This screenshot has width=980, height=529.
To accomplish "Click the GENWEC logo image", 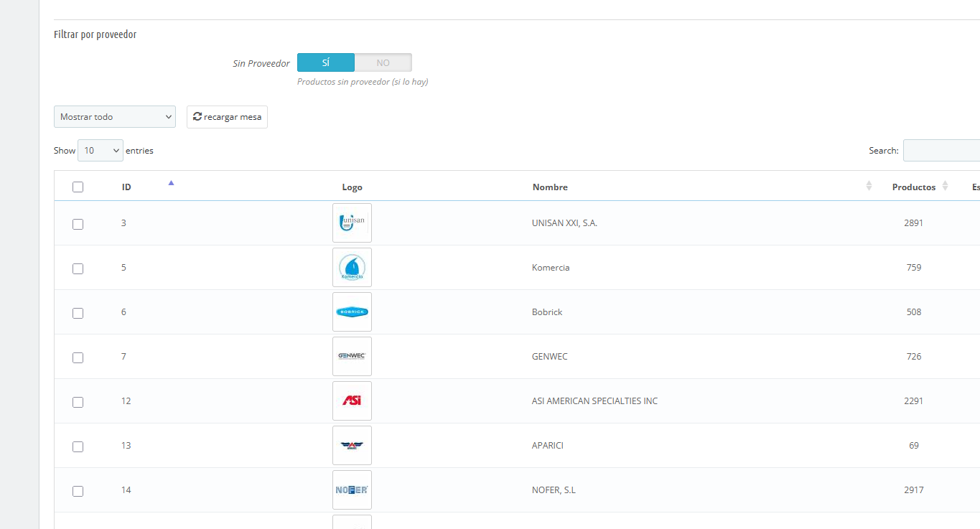I will pos(352,357).
